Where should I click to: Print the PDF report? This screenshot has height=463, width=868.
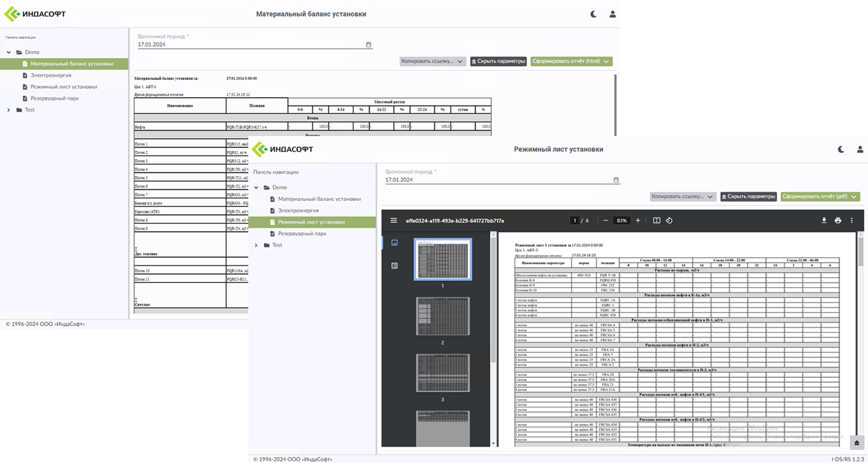click(837, 221)
